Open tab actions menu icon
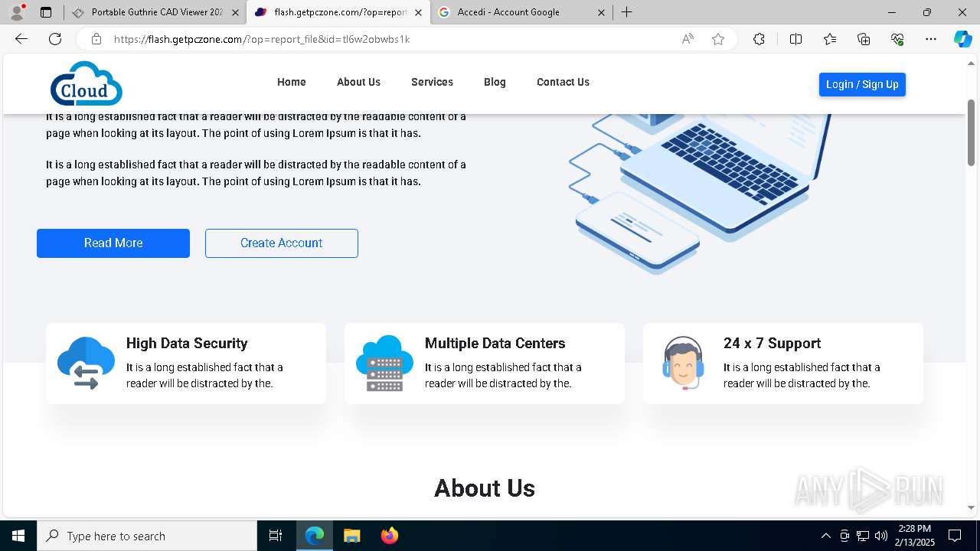Viewport: 980px width, 551px height. [46, 12]
